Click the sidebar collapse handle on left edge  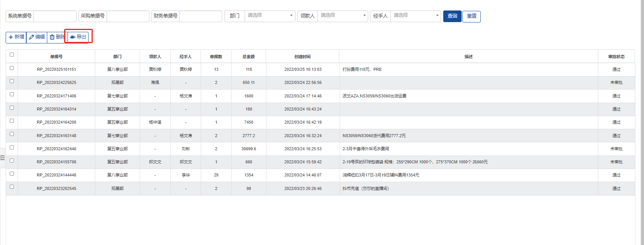pyautogui.click(x=2, y=158)
